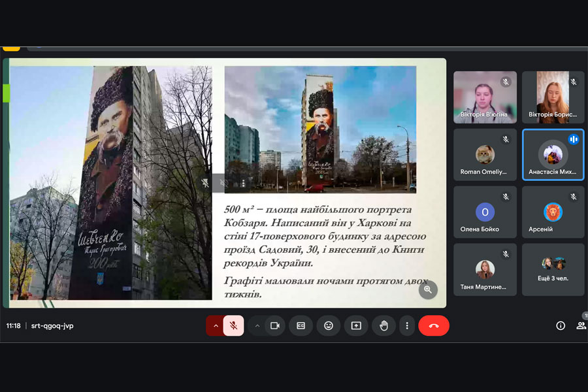Click muted mic icon on Вікторія Борис tile

click(574, 82)
